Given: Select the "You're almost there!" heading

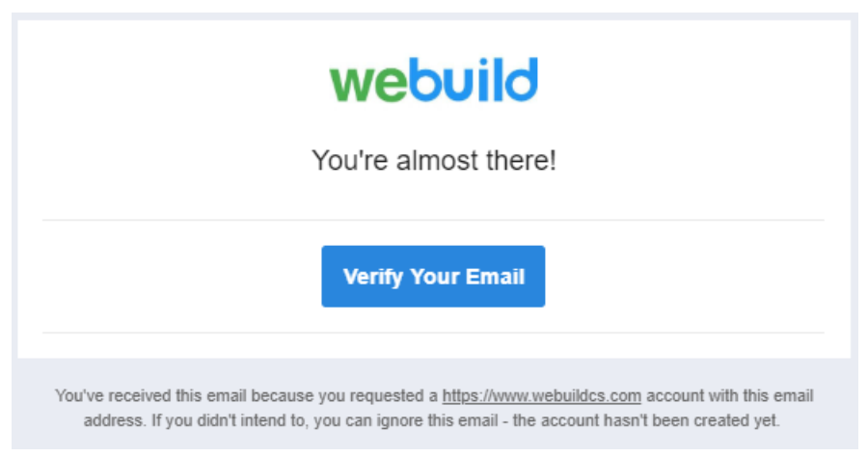Looking at the screenshot, I should (x=433, y=161).
